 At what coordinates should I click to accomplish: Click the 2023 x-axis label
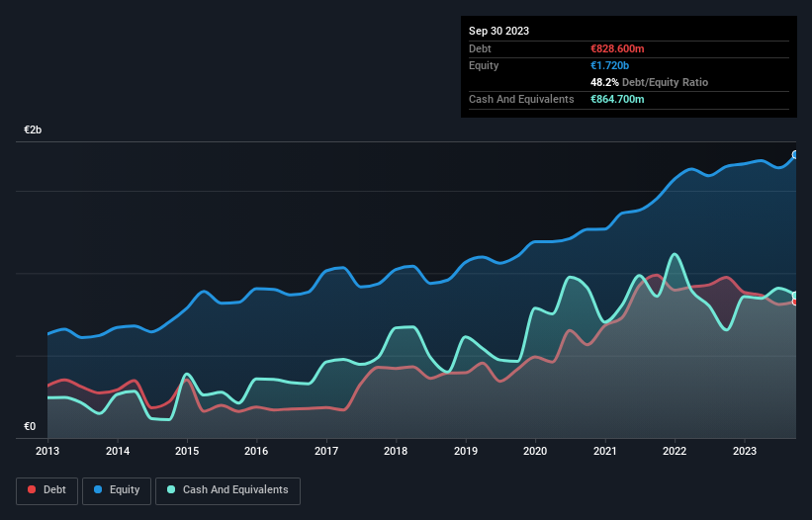(x=745, y=451)
